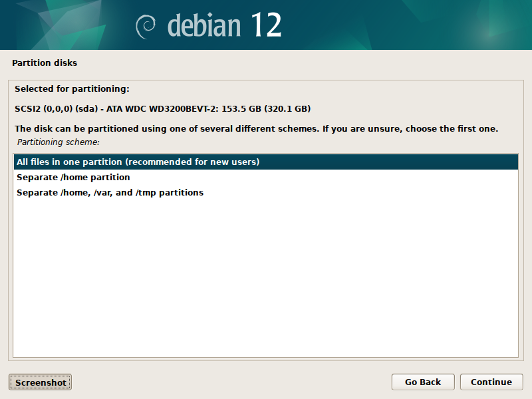Image resolution: width=532 pixels, height=399 pixels.
Task: Click the disk schemes explanation sentence
Action: (256, 128)
